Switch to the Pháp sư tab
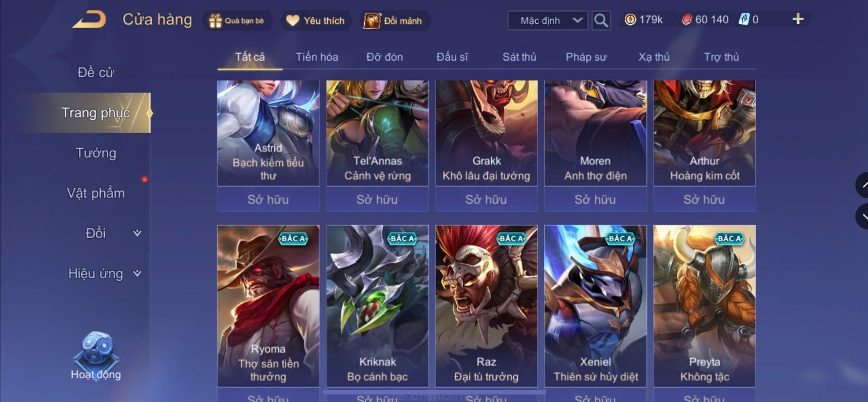The image size is (868, 402). [586, 57]
